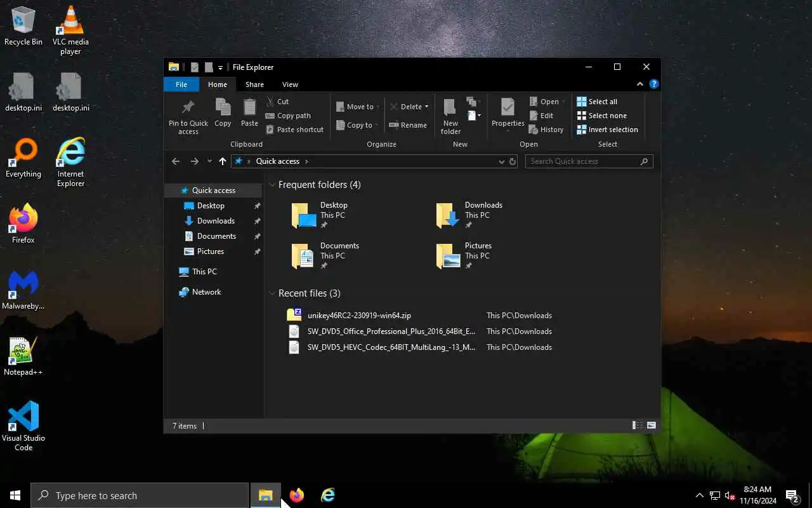Open the Help question mark icon
Image resolution: width=812 pixels, height=508 pixels.
[x=654, y=84]
